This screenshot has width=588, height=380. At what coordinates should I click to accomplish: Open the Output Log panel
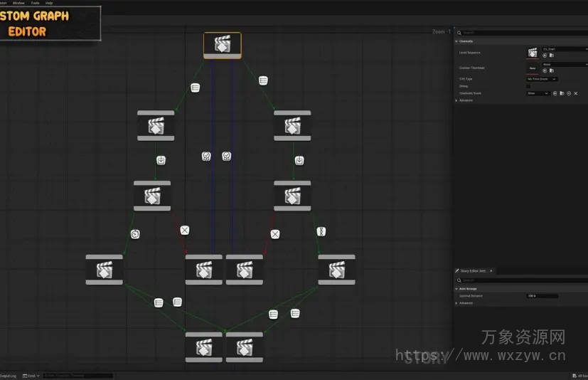(x=7, y=376)
